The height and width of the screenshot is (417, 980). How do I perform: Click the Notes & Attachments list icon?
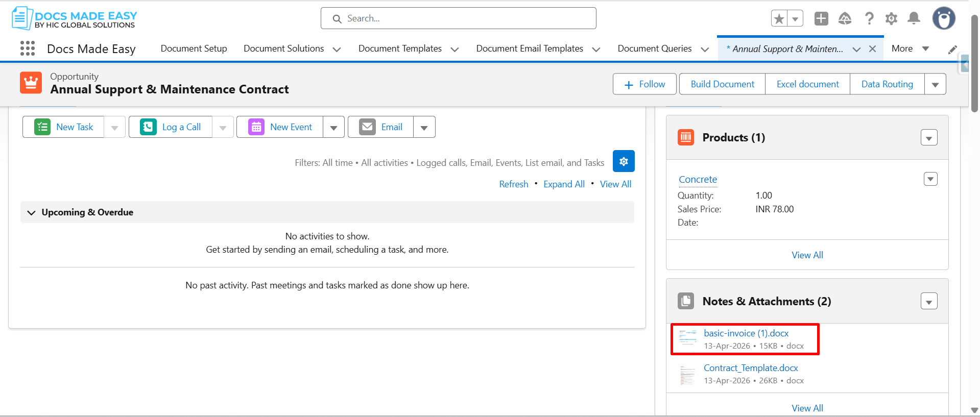pyautogui.click(x=686, y=301)
